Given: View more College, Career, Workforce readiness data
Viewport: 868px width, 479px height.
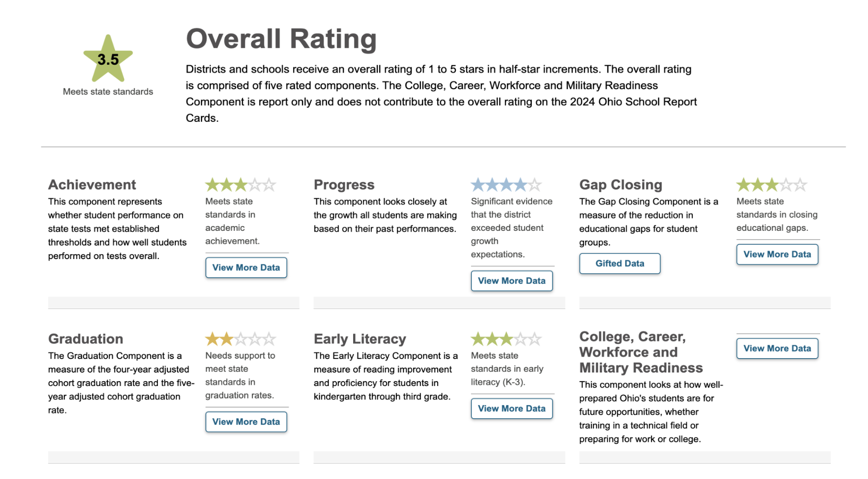Looking at the screenshot, I should tap(777, 348).
